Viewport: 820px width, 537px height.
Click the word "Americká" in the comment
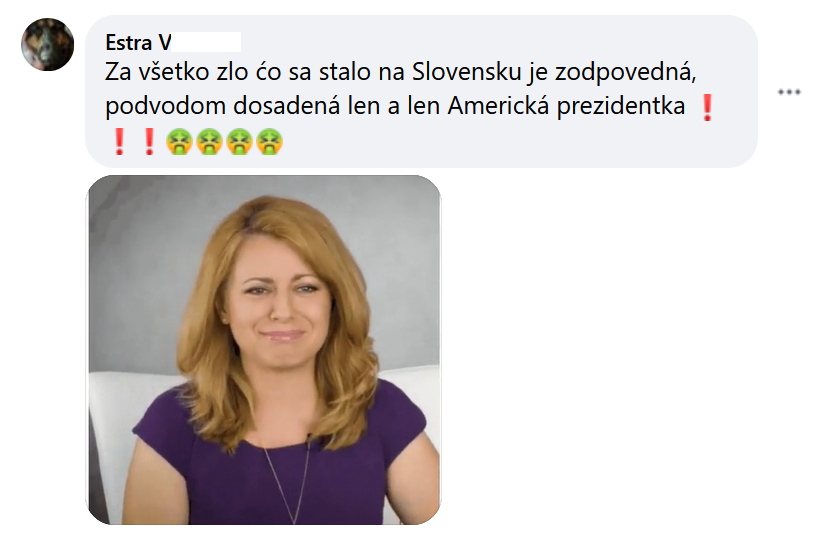(x=498, y=106)
